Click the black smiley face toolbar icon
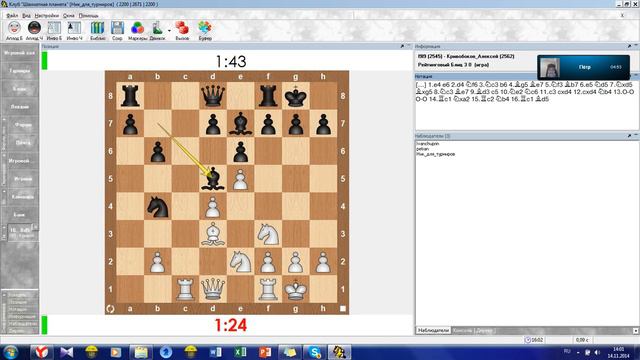Screen dimensions: 640x360 [34, 28]
